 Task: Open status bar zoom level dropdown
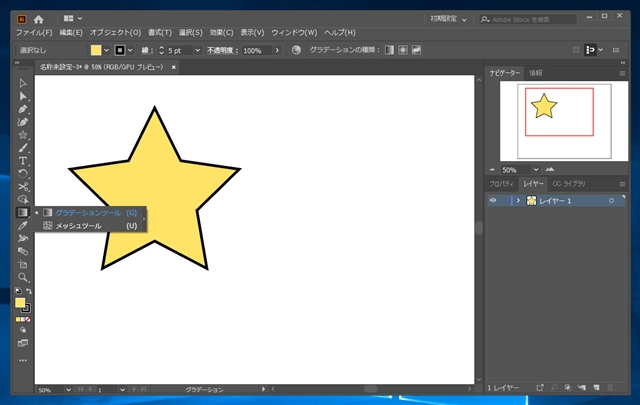click(68, 390)
